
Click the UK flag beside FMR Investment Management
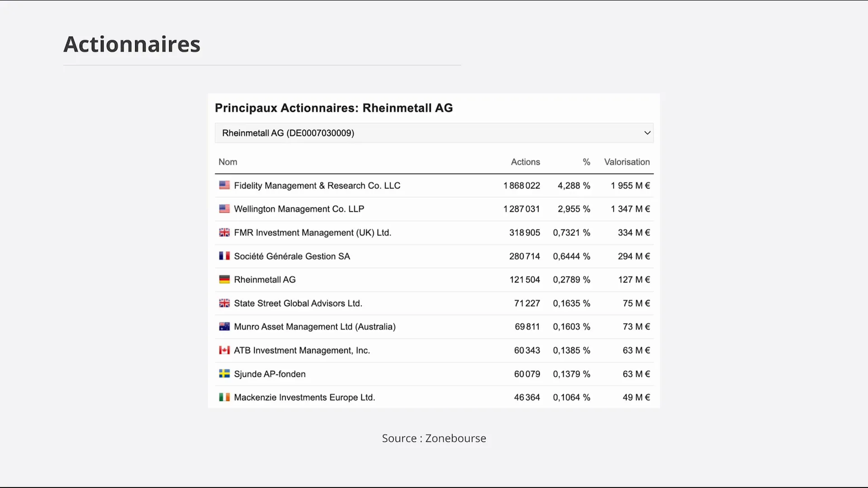pyautogui.click(x=224, y=233)
